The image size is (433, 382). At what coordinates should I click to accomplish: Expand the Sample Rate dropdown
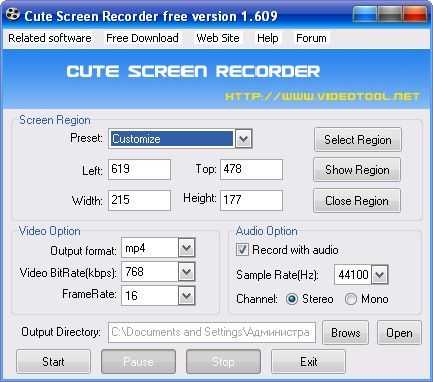click(x=380, y=275)
